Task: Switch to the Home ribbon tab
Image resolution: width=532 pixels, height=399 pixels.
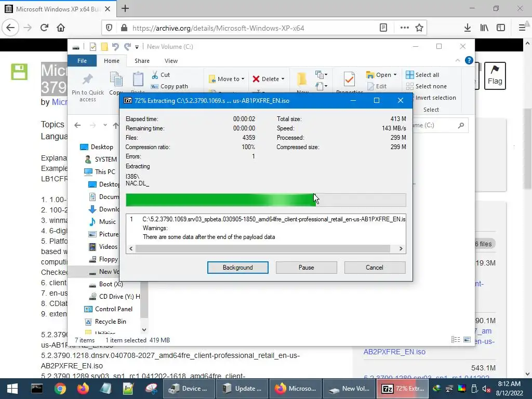Action: [112, 61]
